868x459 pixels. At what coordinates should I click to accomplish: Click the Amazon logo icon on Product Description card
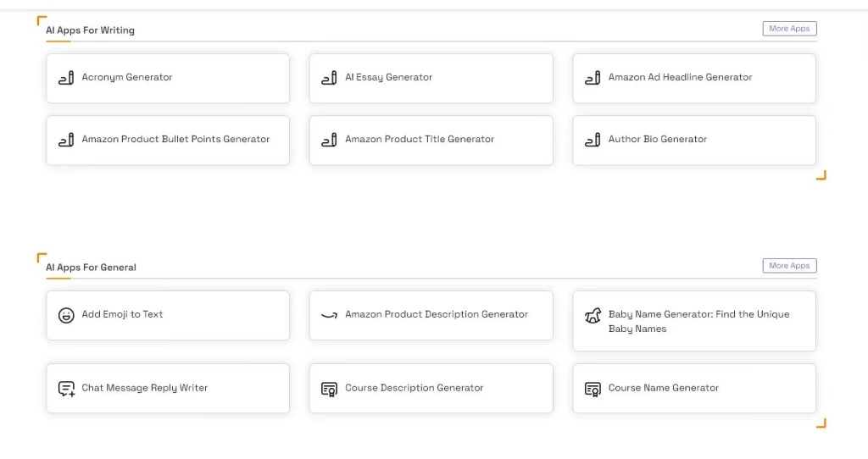[329, 315]
